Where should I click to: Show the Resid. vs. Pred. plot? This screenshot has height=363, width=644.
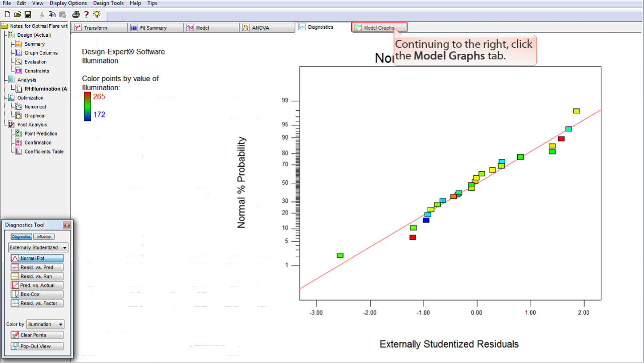pos(37,267)
